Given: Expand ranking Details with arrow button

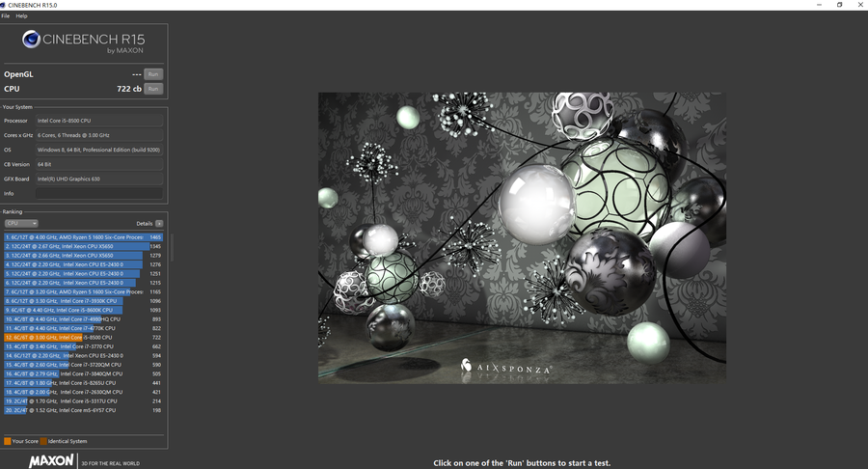Looking at the screenshot, I should coord(158,223).
